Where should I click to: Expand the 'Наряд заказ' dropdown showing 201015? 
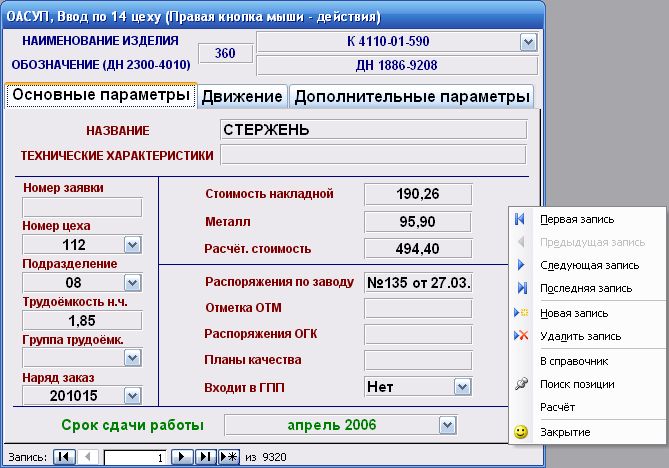132,396
